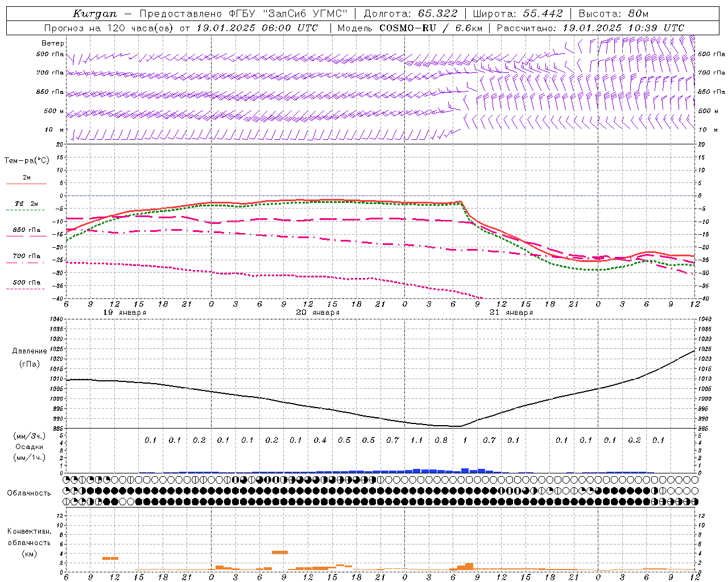Image resolution: width=728 pixels, height=582 pixels.
Task: Click the date label "21 января"
Action: [511, 313]
